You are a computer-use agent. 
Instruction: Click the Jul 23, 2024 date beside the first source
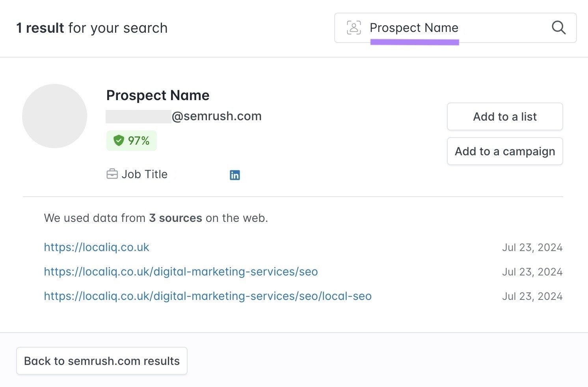click(532, 247)
